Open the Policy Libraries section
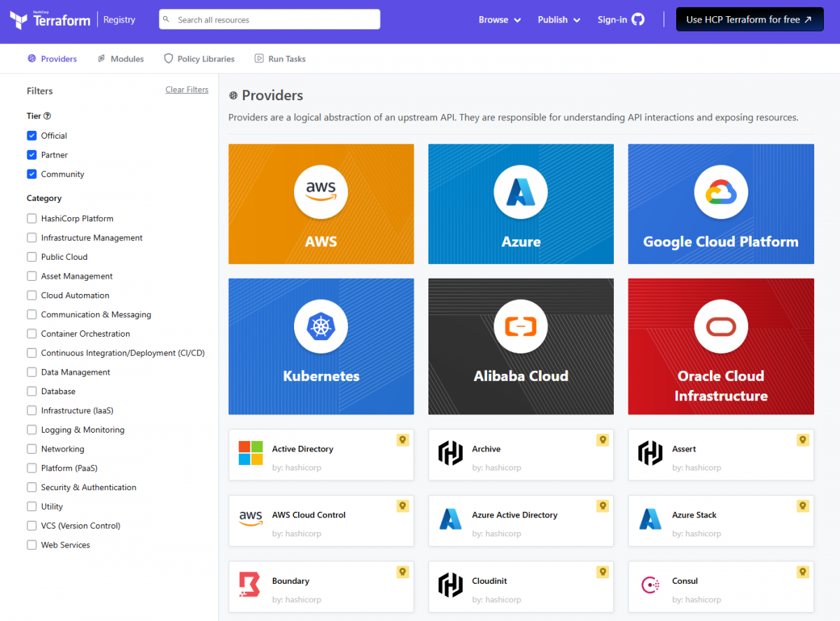This screenshot has width=840, height=621. (199, 58)
